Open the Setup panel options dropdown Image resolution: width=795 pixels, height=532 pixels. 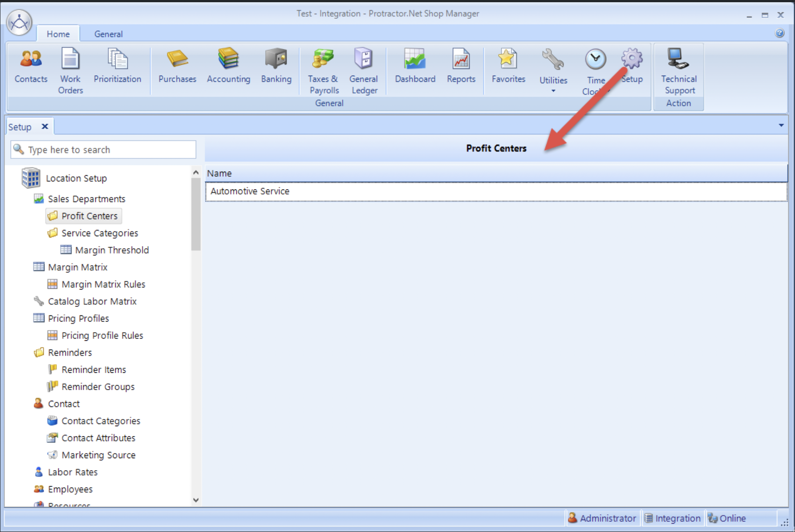coord(782,125)
